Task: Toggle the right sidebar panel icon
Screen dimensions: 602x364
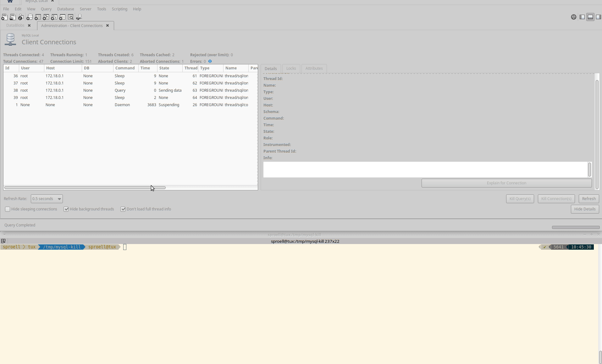Action: pyautogui.click(x=599, y=17)
